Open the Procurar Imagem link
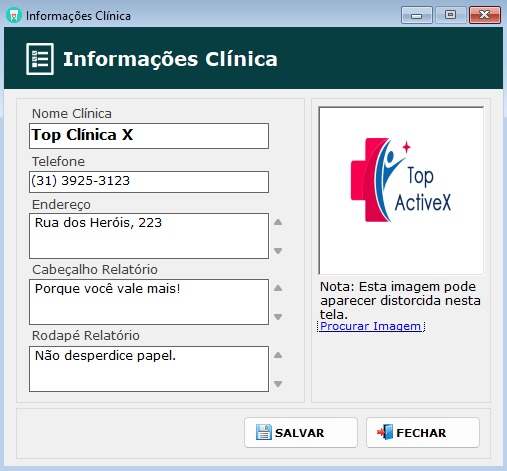The height and width of the screenshot is (471, 507). click(371, 326)
